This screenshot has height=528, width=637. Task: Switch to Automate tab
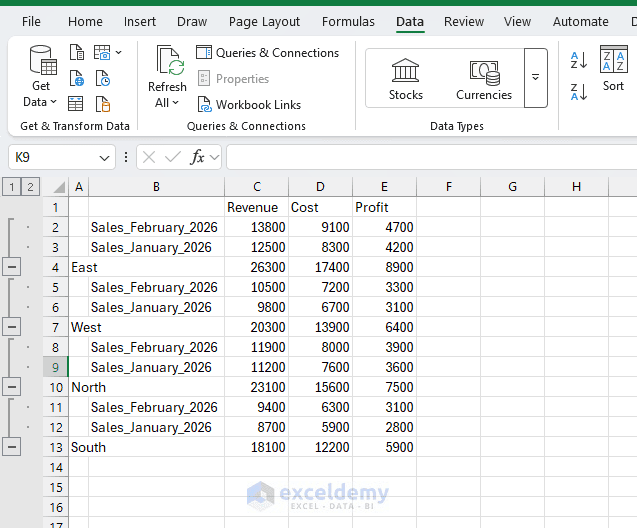pos(581,22)
